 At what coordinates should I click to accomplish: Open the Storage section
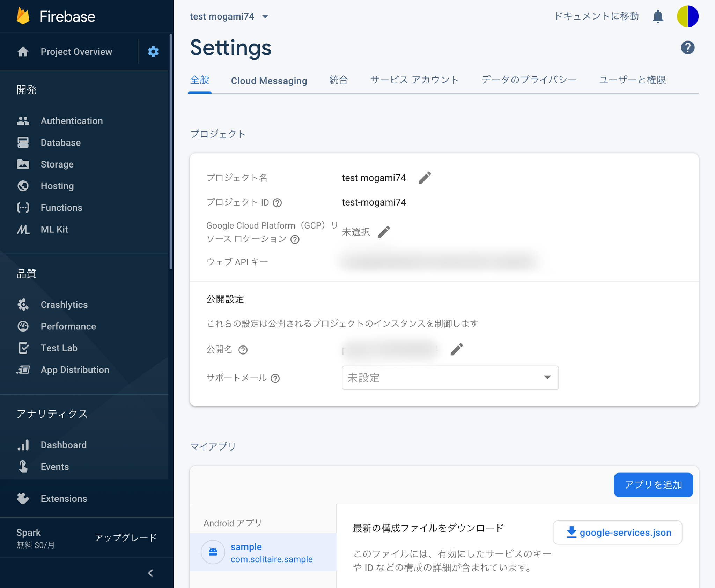point(57,164)
